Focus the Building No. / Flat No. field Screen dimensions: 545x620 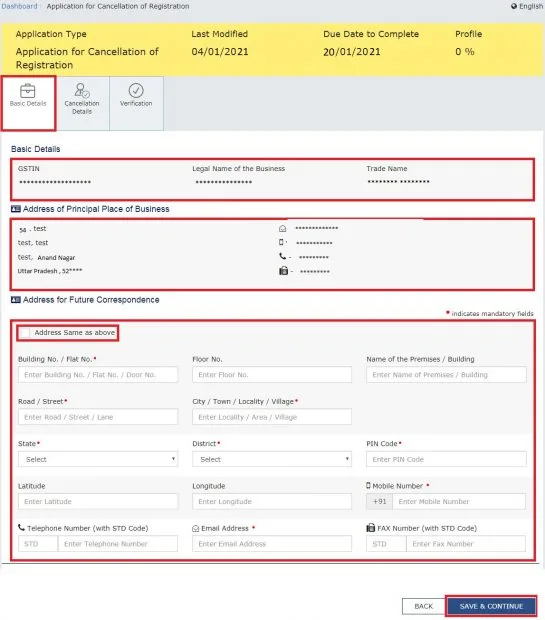tap(98, 374)
